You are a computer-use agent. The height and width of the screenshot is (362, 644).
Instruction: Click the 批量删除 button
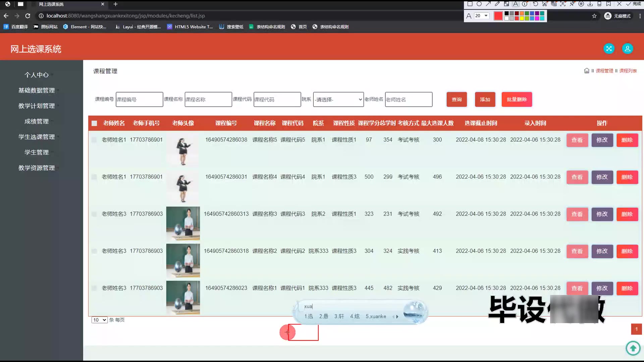517,100
